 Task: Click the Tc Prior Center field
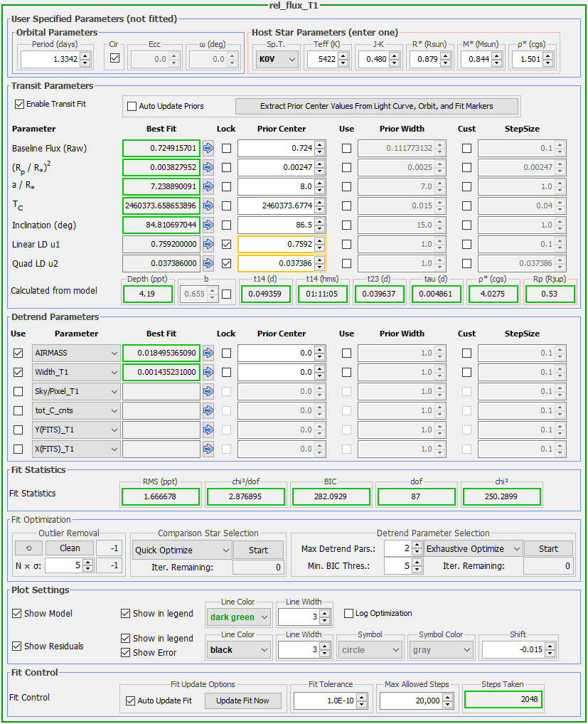tap(276, 206)
